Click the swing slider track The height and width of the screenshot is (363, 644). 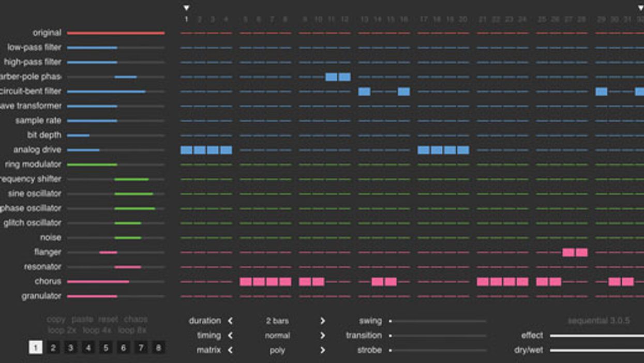[x=438, y=321]
